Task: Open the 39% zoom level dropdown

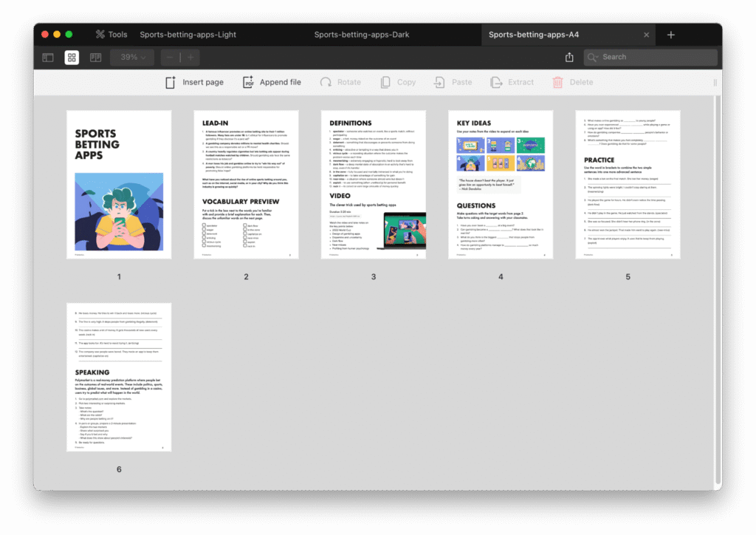Action: point(133,58)
